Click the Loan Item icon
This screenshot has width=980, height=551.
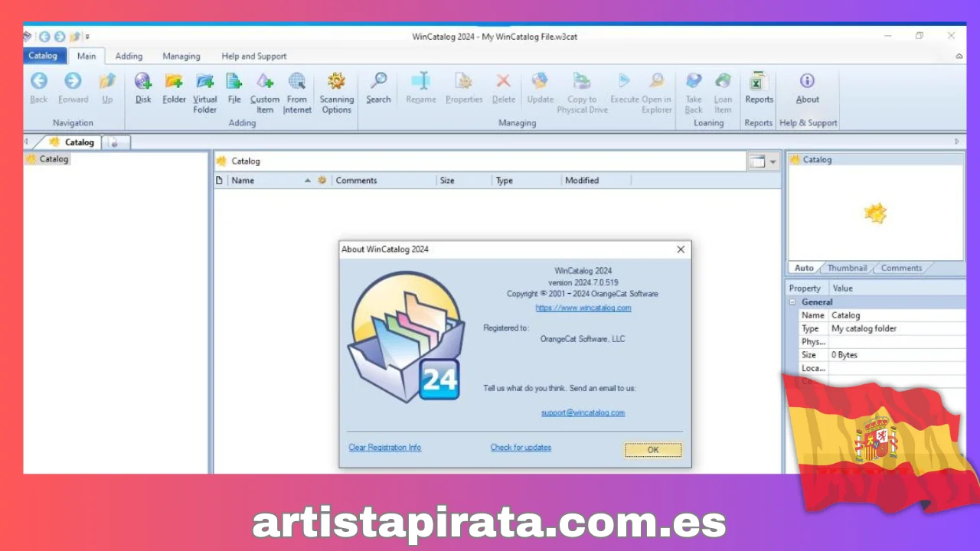tap(723, 93)
